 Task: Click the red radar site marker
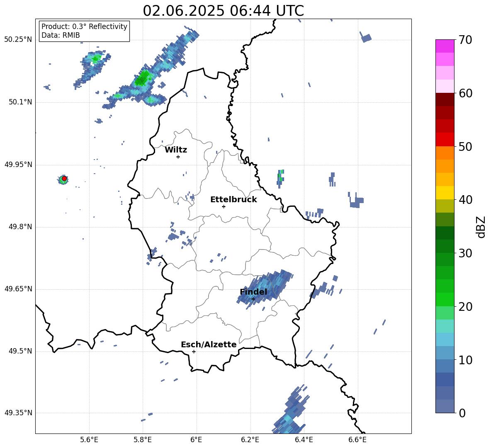pos(64,178)
